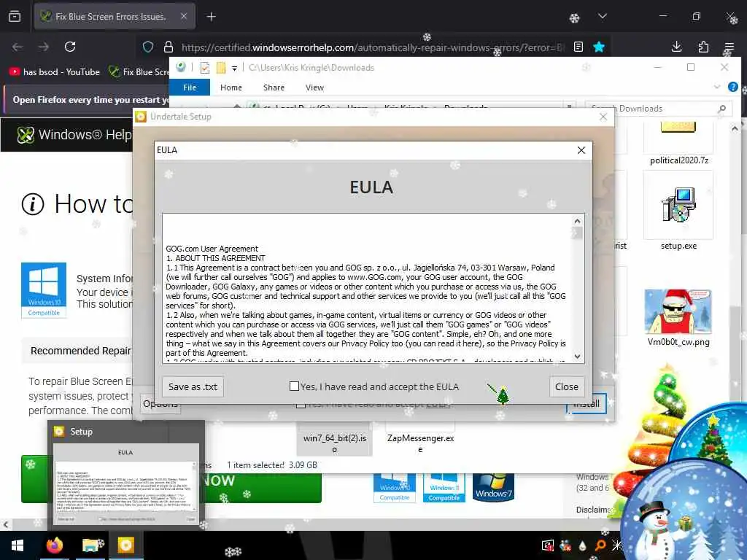Click the Firefox forward arrow
The image size is (747, 560).
pos(44,47)
